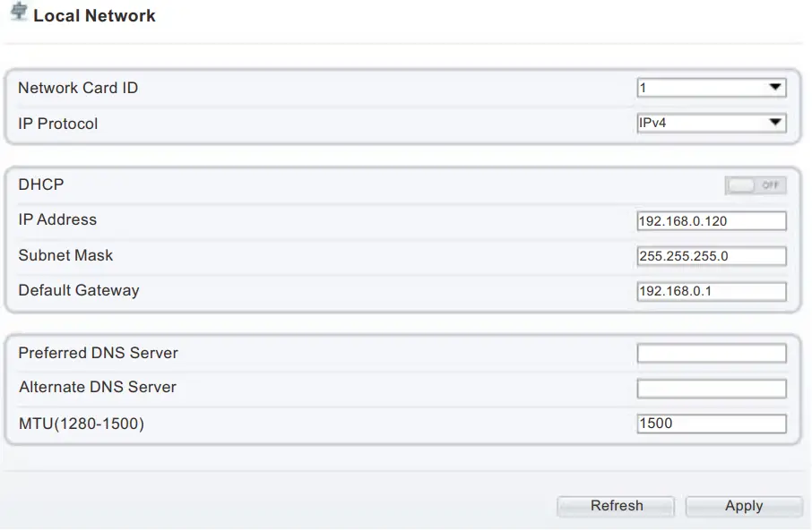812x531 pixels.
Task: Click the Refresh button
Action: pyautogui.click(x=615, y=506)
